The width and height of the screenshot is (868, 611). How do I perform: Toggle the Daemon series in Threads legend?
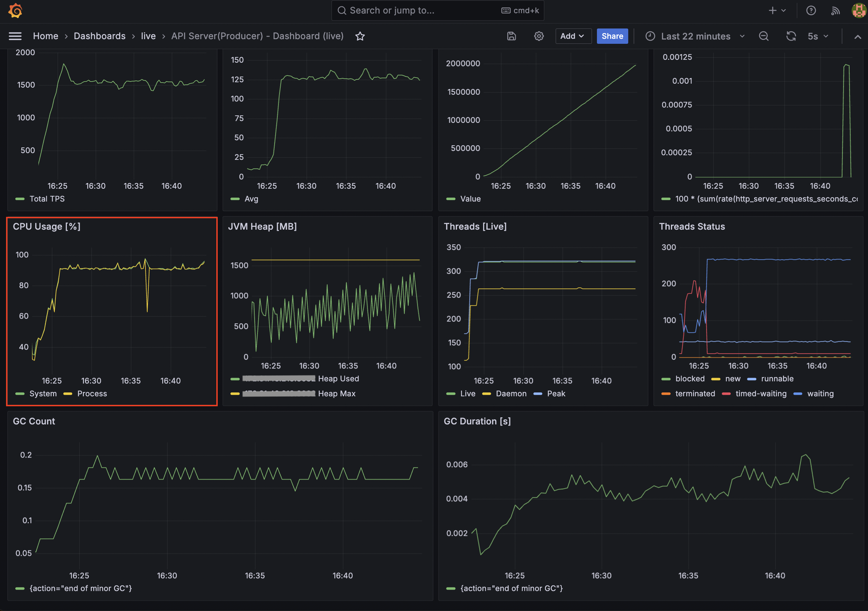[x=511, y=393]
